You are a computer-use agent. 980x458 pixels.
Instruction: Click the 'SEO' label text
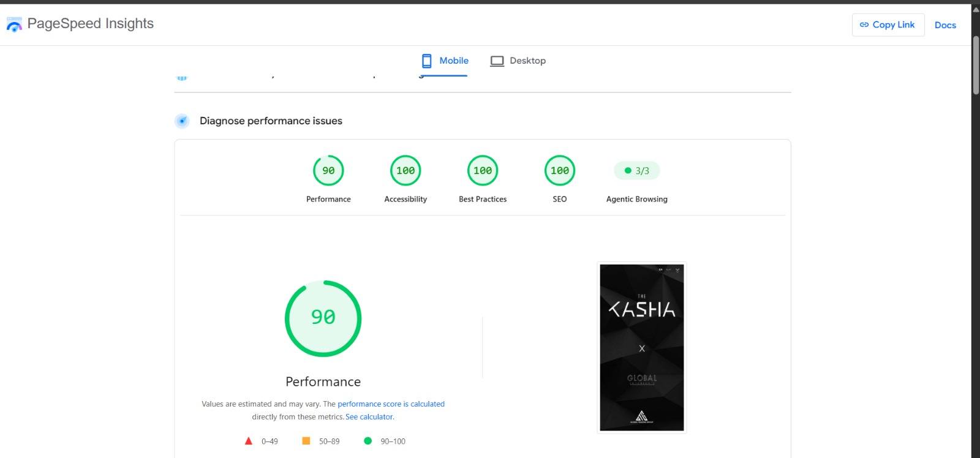point(560,199)
